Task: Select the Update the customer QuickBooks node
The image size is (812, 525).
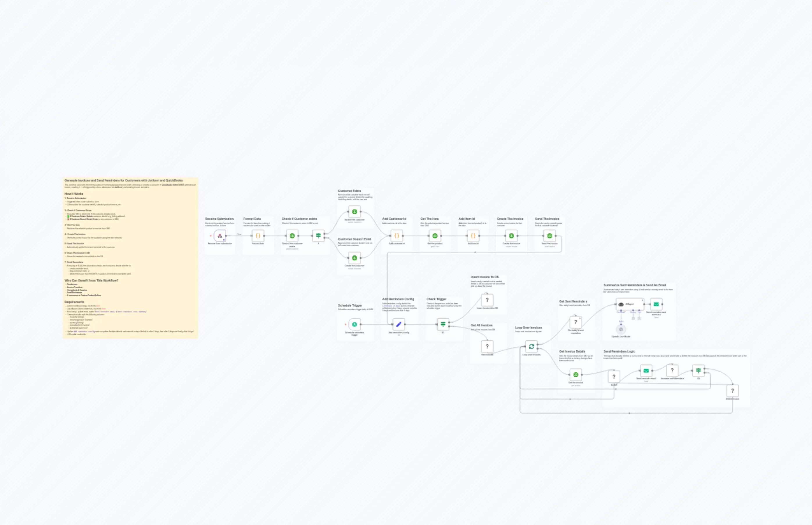Action: [x=355, y=212]
